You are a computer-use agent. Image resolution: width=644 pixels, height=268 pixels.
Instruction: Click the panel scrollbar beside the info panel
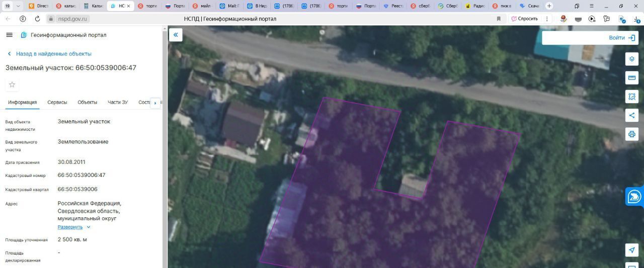click(x=164, y=146)
